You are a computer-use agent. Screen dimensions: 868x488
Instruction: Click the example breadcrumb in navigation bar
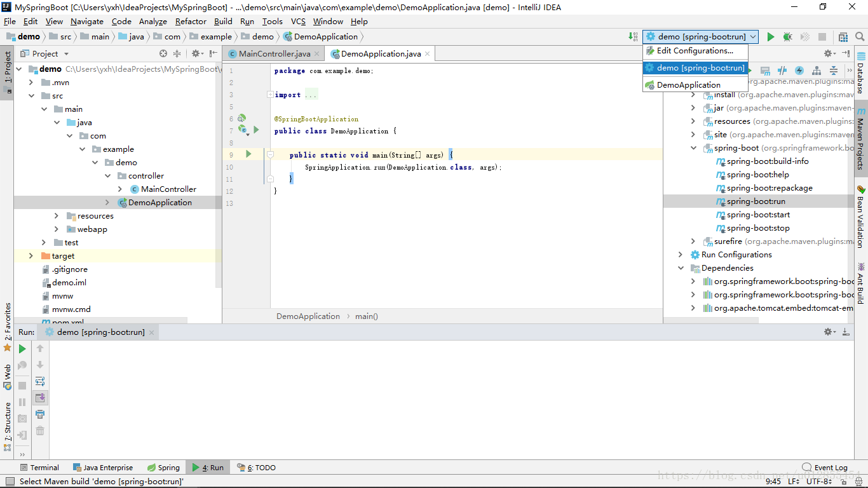pyautogui.click(x=216, y=37)
